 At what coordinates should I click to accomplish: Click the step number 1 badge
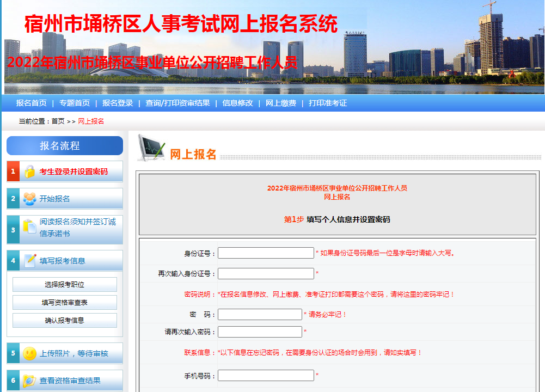(13, 171)
